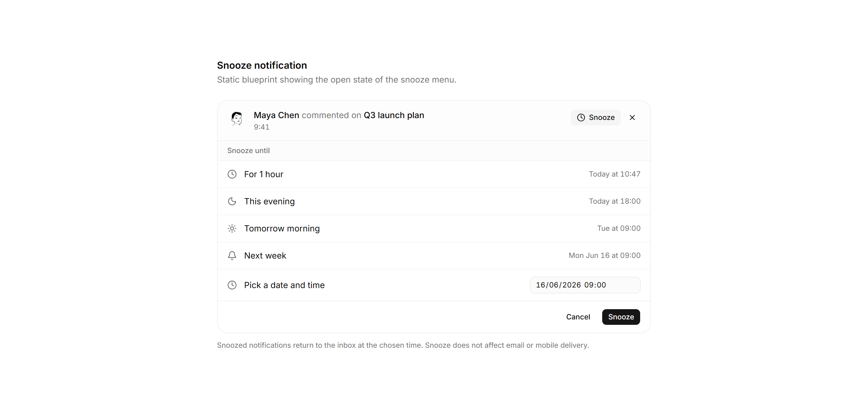Image resolution: width=868 pixels, height=408 pixels.
Task: Click the Snooze until heading
Action: point(248,151)
